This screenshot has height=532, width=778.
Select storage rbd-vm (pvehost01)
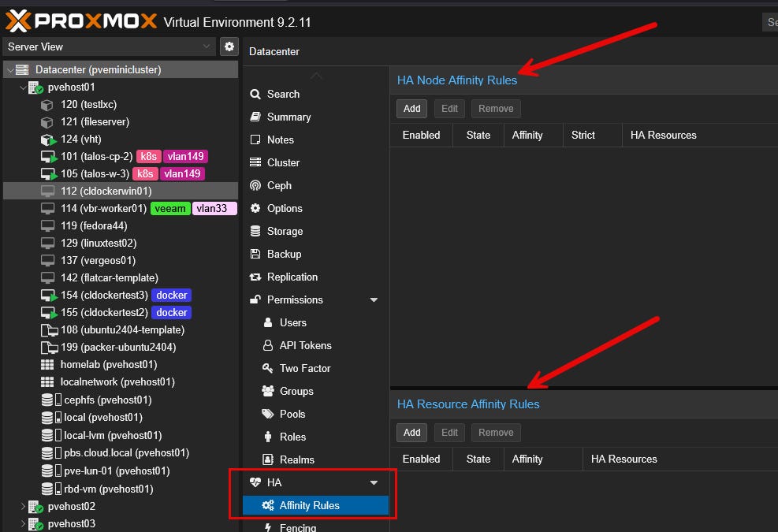[121, 489]
